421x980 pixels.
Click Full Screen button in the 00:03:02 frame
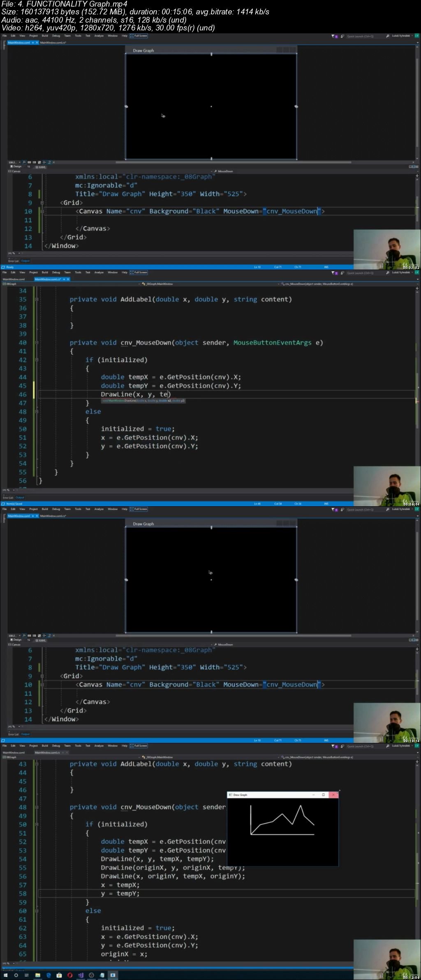(139, 36)
